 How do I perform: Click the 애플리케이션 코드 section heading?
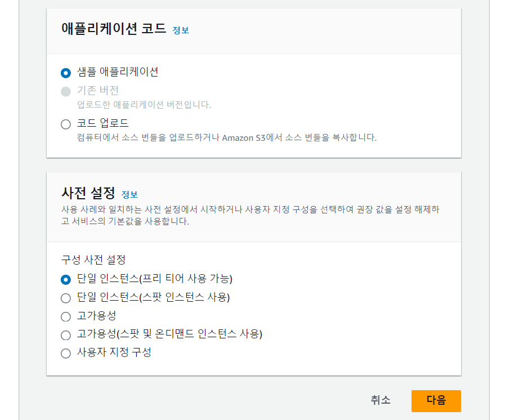114,29
